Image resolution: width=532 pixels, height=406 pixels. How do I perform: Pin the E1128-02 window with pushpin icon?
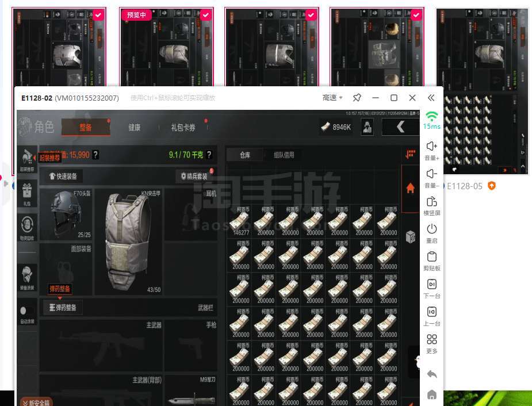tap(357, 98)
